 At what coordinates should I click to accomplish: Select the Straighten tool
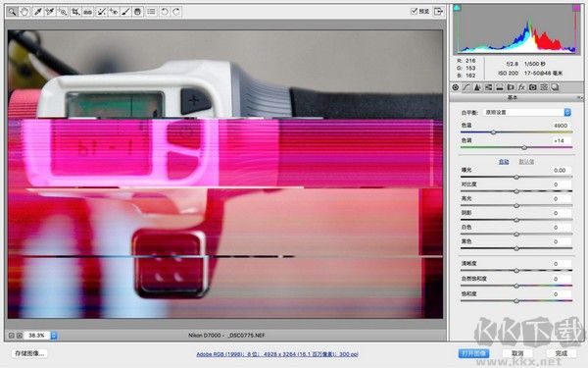coord(88,12)
